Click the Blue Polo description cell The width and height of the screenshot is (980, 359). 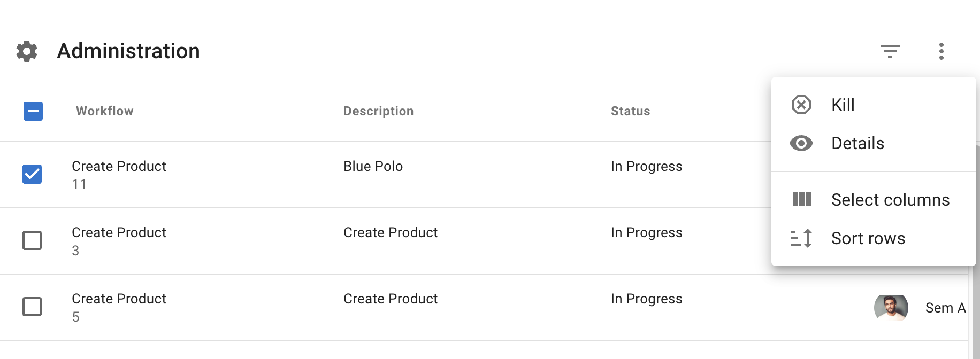click(x=373, y=167)
